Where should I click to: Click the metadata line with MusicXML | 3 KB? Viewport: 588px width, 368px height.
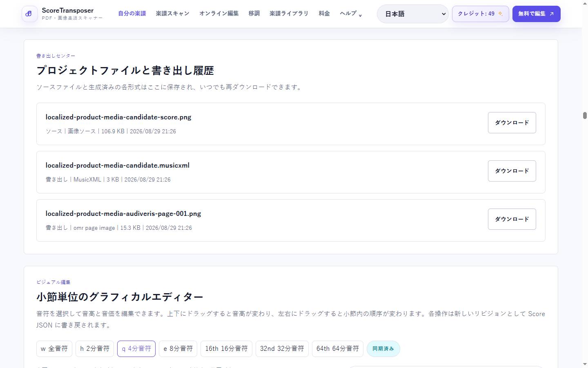click(108, 180)
